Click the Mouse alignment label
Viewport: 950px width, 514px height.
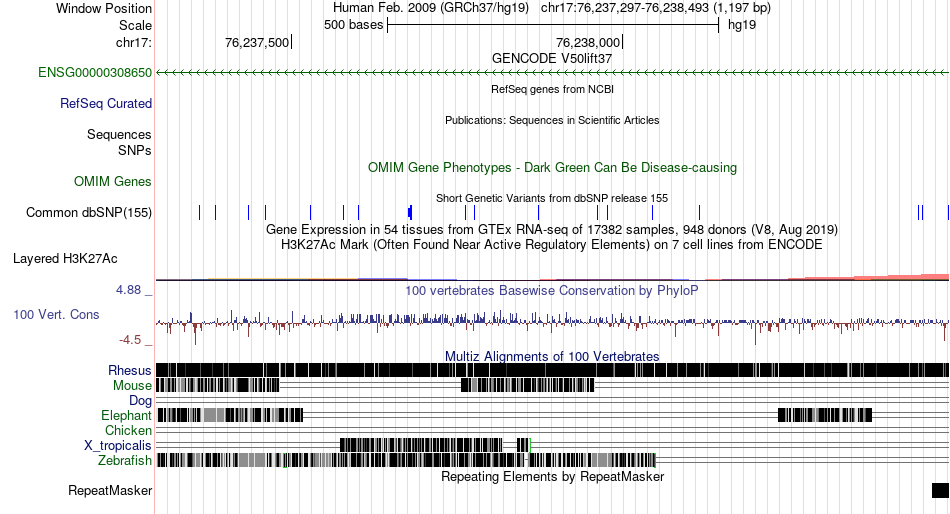pos(132,386)
